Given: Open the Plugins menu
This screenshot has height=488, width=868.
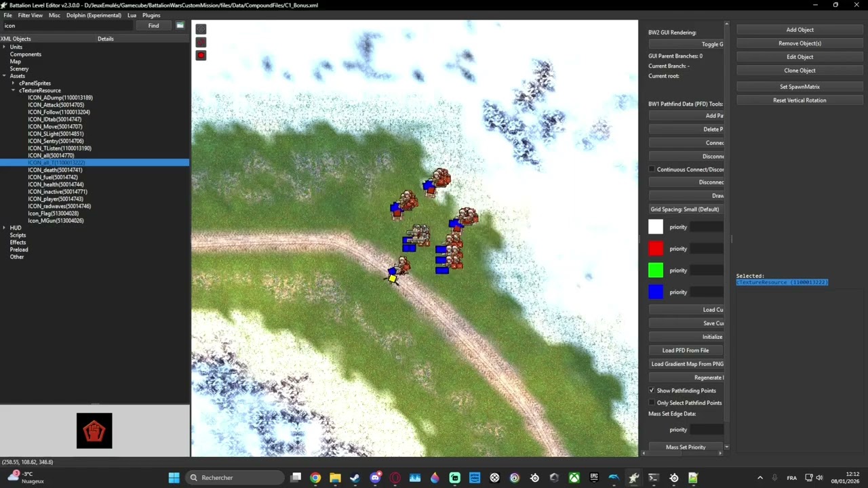Looking at the screenshot, I should click(x=151, y=15).
